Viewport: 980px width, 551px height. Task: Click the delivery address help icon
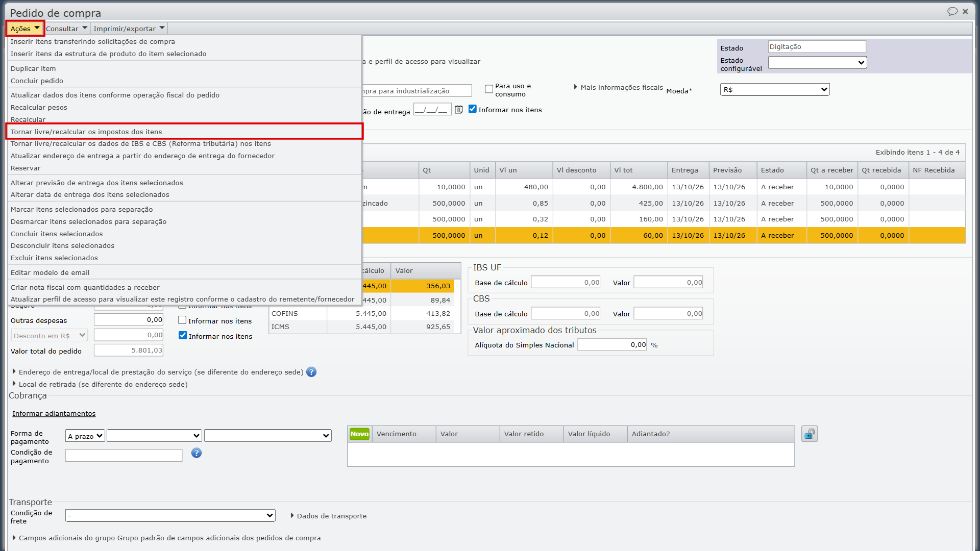[x=311, y=372]
